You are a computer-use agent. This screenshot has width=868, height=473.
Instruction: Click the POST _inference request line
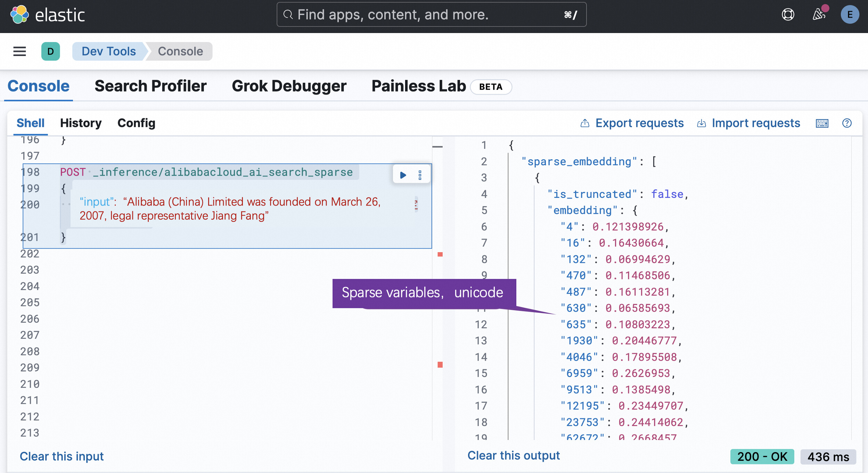pos(206,172)
